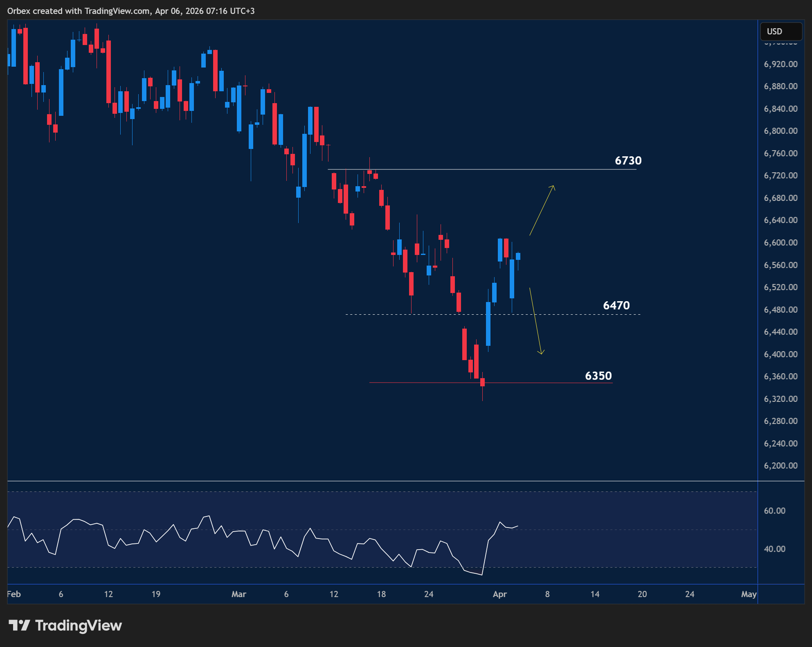Click the Apr label on time axis
The image size is (812, 647).
500,595
